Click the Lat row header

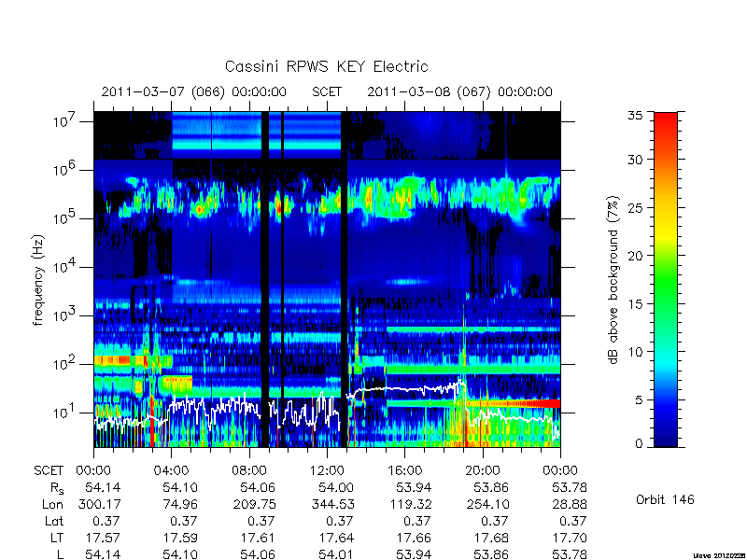point(54,521)
